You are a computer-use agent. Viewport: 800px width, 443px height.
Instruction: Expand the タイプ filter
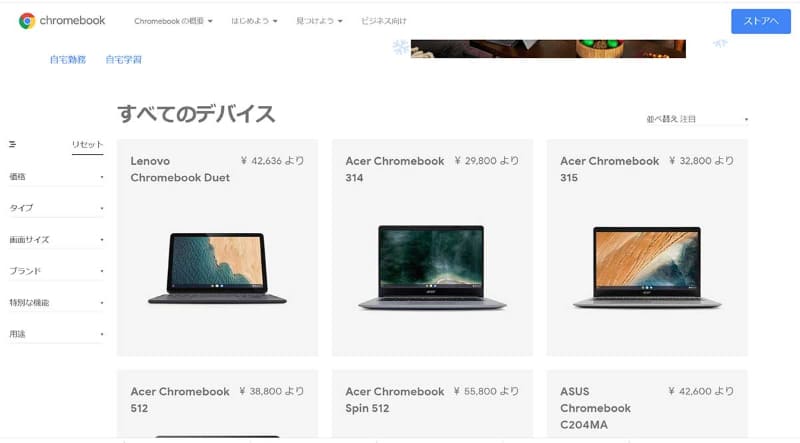[56, 208]
